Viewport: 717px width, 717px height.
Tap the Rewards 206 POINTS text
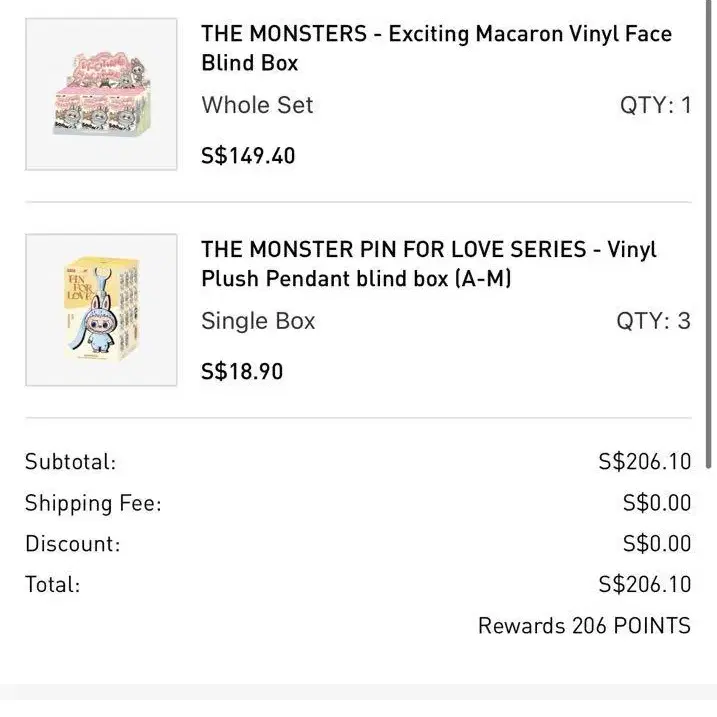pyautogui.click(x=584, y=626)
